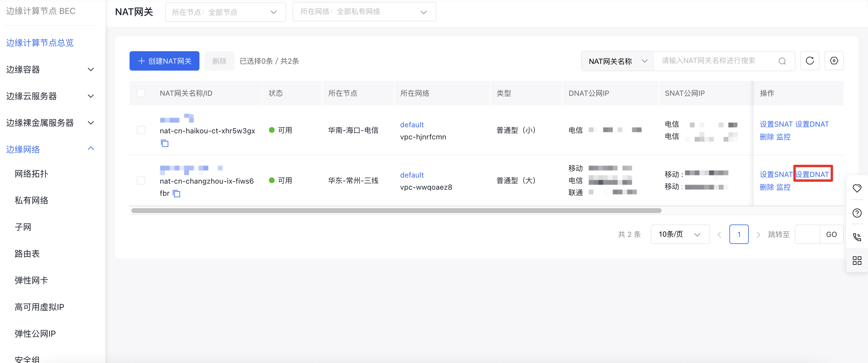Open the 所在节点 node filter dropdown
The height and width of the screenshot is (363, 868).
click(x=225, y=12)
